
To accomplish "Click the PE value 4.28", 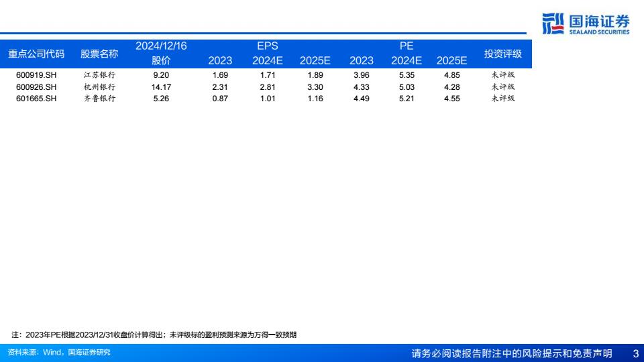I will [451, 87].
